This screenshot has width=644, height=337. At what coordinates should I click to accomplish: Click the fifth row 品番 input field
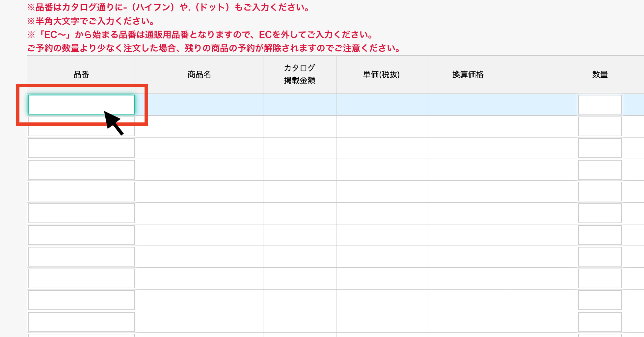pos(81,192)
